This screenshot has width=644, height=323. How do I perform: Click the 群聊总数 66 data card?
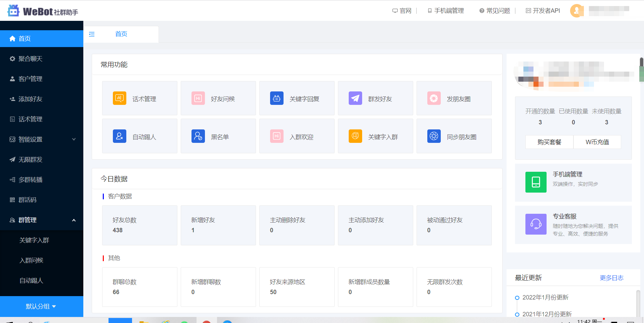coord(140,287)
